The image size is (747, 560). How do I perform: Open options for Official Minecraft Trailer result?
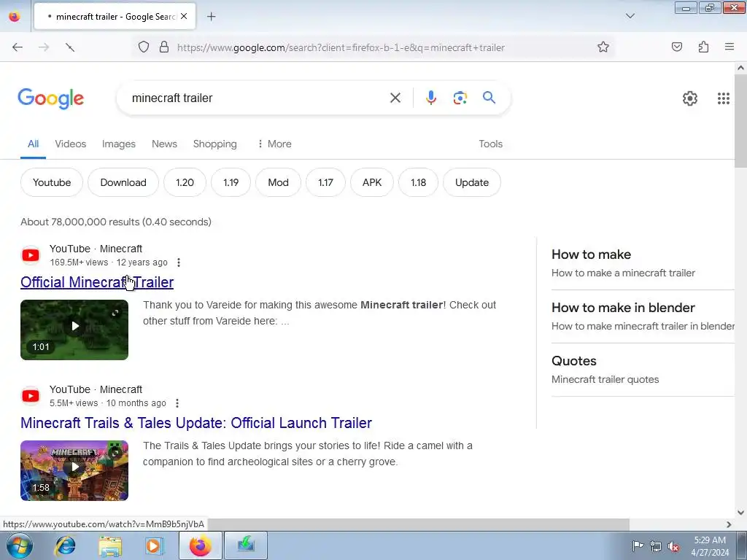pyautogui.click(x=179, y=262)
